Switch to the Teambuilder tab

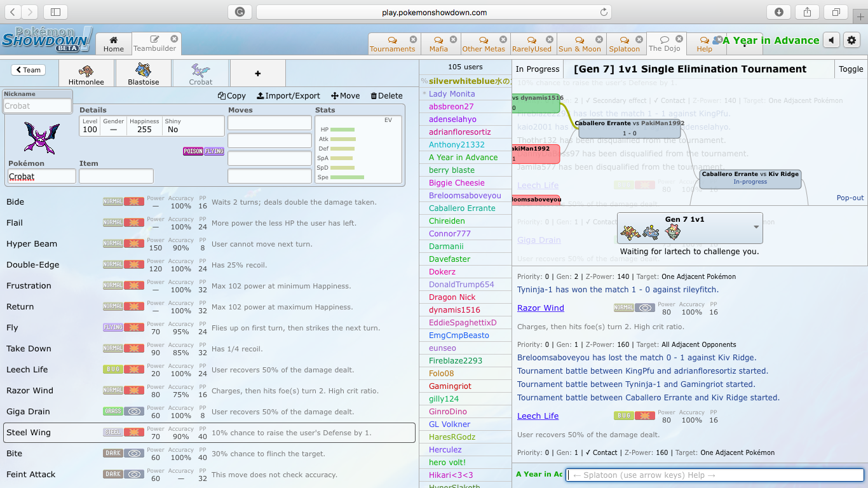(x=156, y=44)
